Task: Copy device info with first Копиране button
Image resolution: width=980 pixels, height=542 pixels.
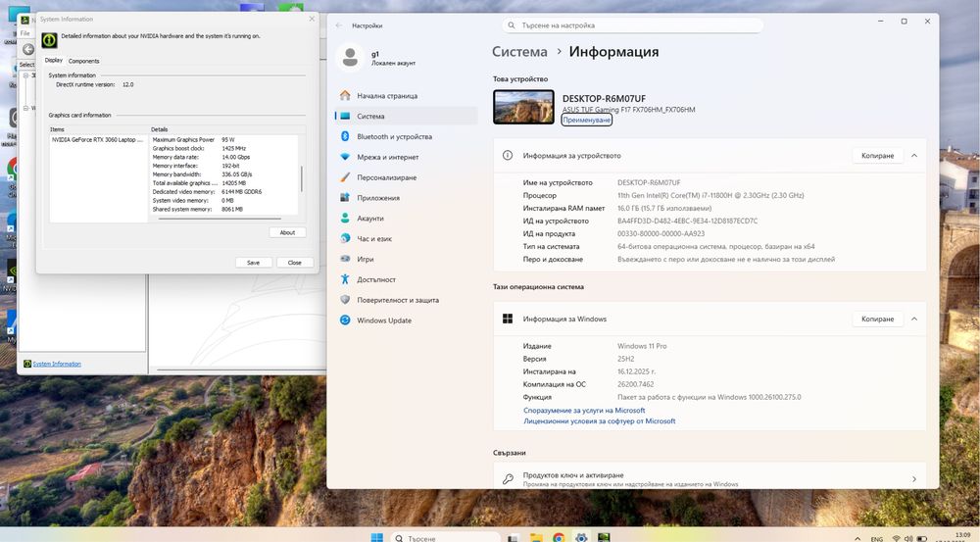Action: coord(877,156)
